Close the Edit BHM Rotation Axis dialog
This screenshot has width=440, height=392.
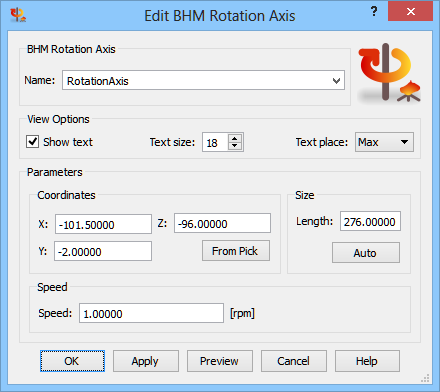coord(410,12)
